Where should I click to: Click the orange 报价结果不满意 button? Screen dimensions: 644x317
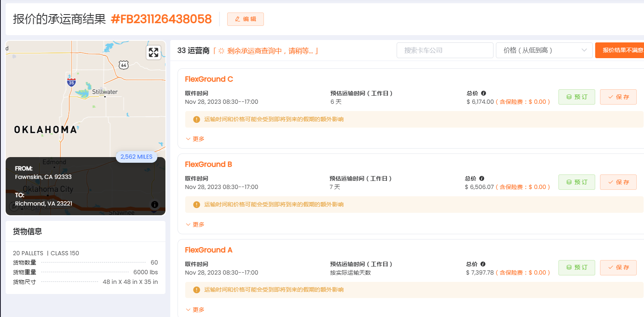pyautogui.click(x=620, y=50)
